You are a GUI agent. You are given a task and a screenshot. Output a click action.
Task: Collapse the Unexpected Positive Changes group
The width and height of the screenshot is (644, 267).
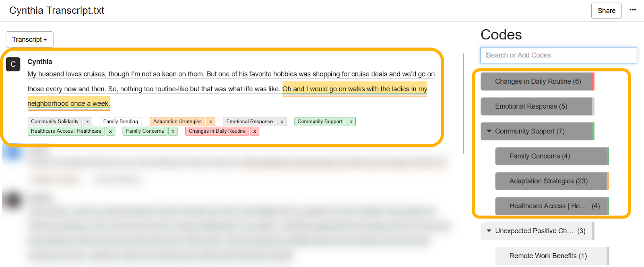coord(489,231)
